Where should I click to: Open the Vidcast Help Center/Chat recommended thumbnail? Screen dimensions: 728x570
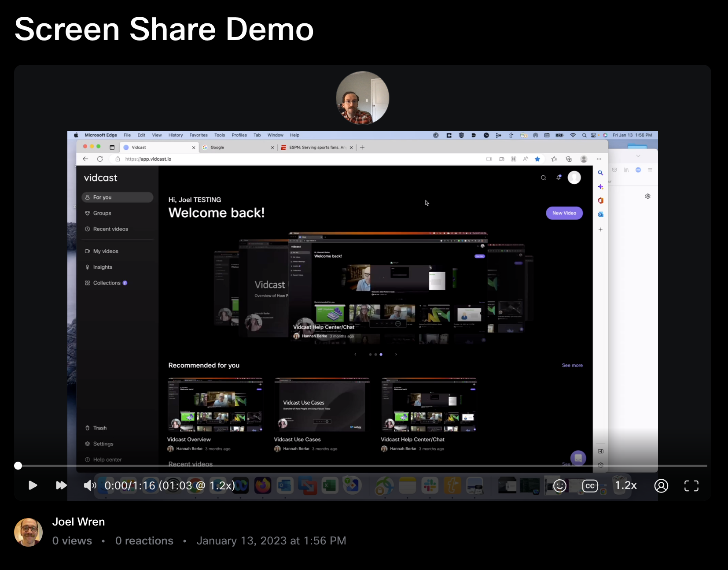pos(429,405)
